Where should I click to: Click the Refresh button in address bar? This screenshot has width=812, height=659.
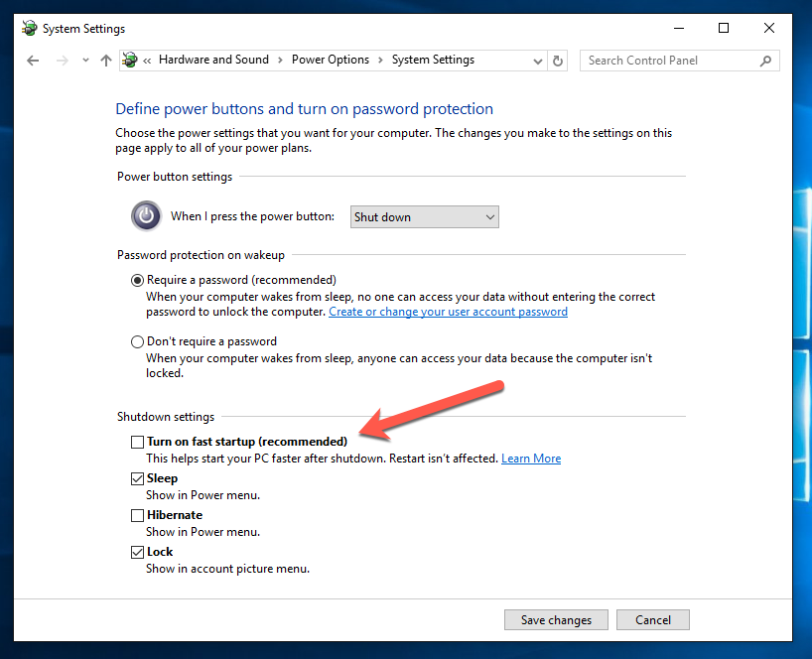click(x=558, y=61)
